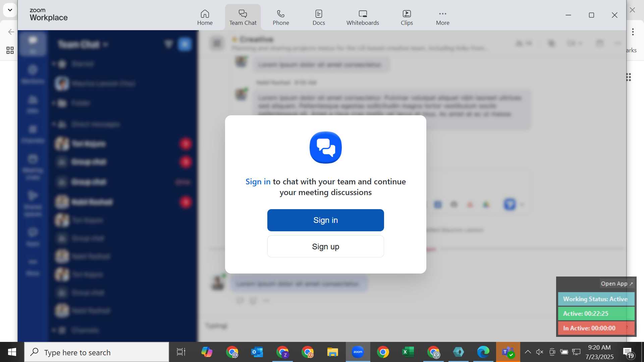This screenshot has width=644, height=362.
Task: Open the Google apps grid in background window
Action: click(x=629, y=77)
